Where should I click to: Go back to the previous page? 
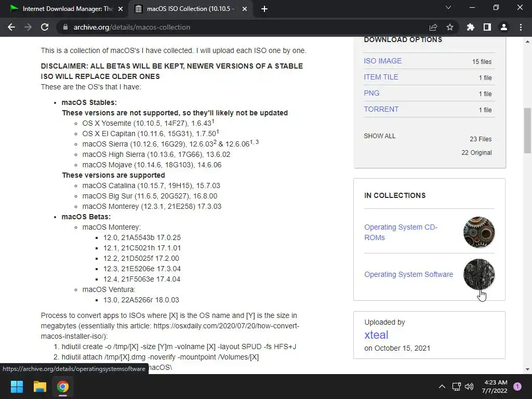point(11,27)
